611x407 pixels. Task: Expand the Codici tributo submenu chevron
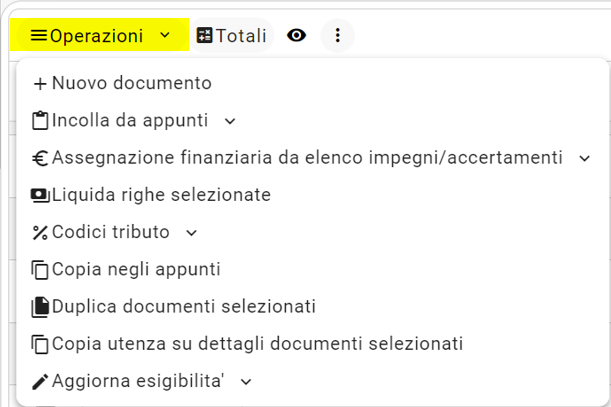click(191, 233)
